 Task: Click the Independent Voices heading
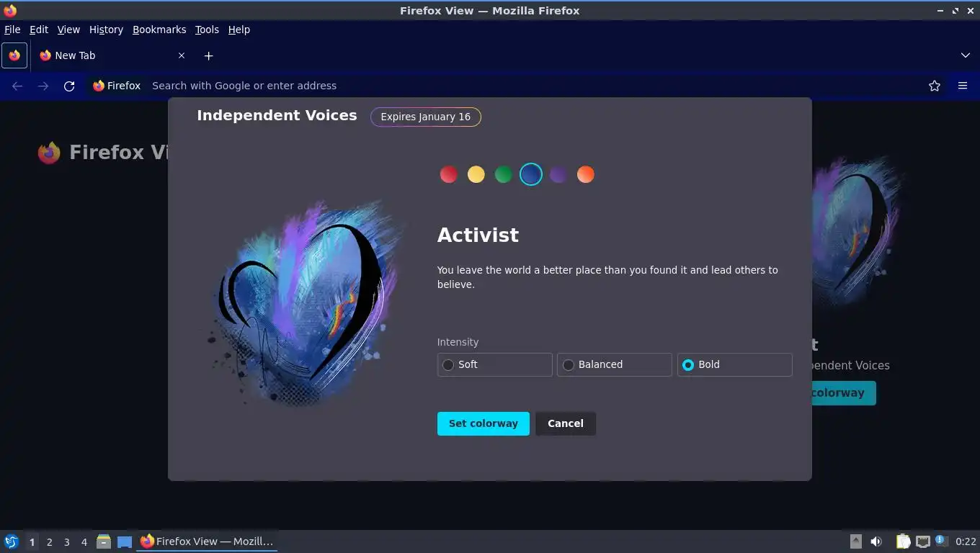coord(277,115)
